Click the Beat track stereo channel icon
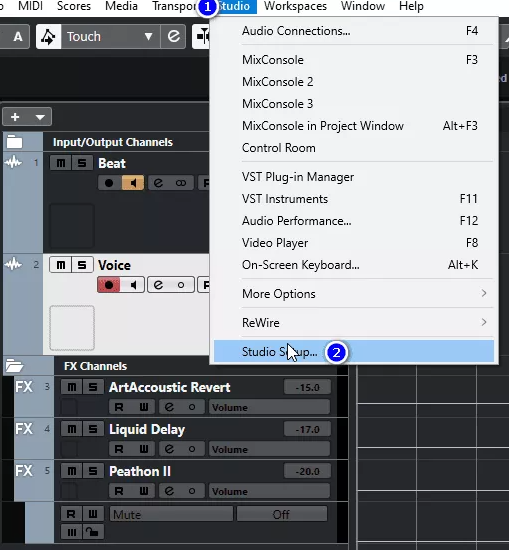 pos(181,183)
